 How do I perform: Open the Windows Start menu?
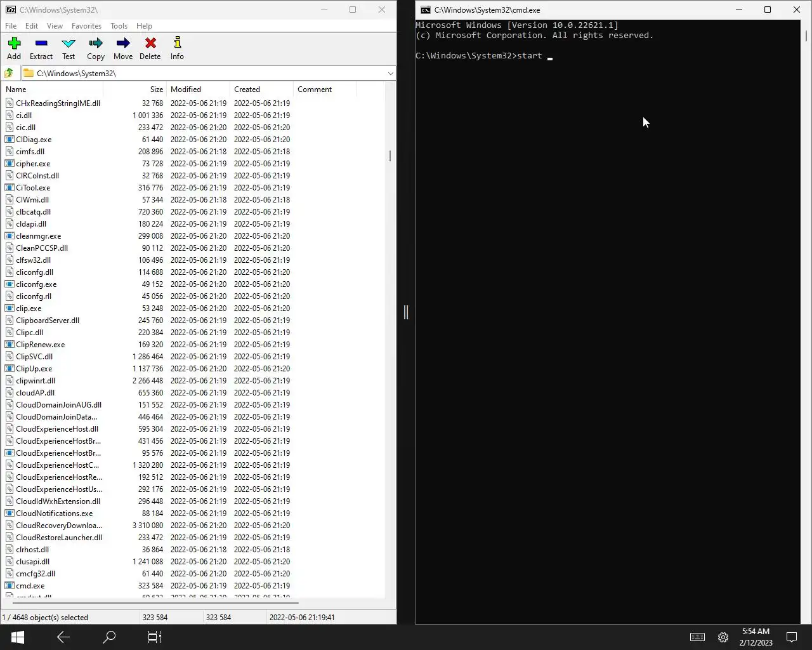[x=17, y=637]
